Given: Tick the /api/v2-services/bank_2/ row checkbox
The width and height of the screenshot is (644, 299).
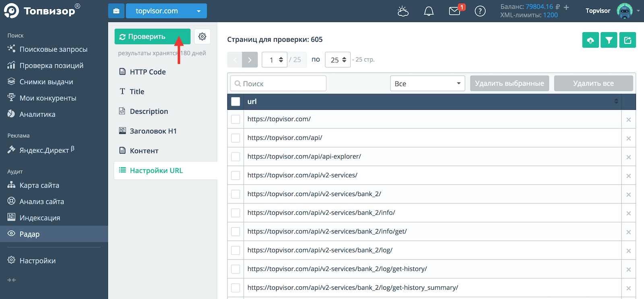Looking at the screenshot, I should [x=236, y=194].
